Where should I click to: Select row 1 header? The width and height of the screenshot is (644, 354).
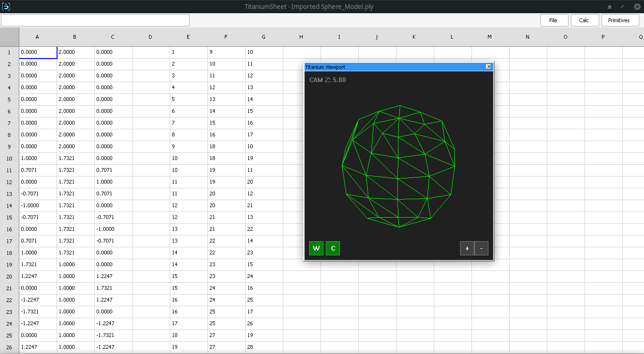coord(9,52)
